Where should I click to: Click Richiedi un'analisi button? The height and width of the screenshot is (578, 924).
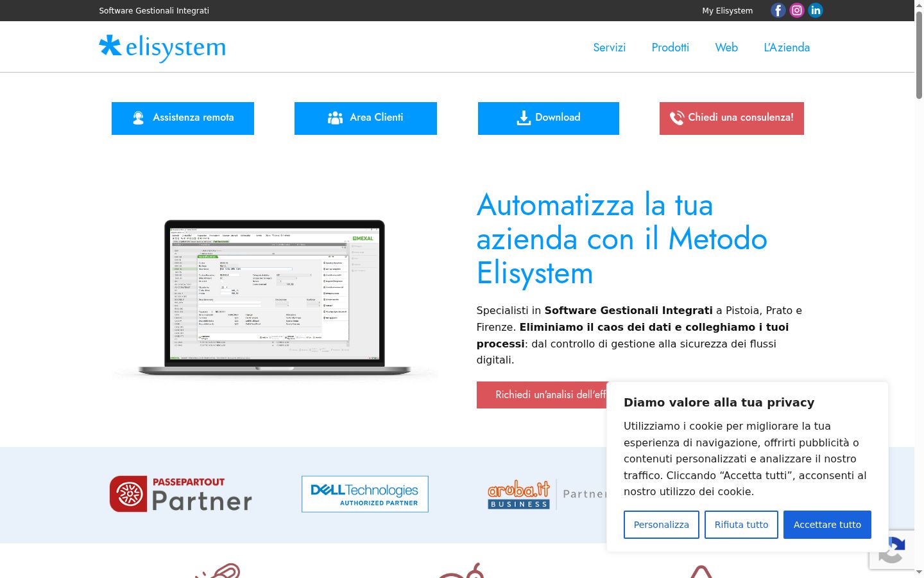coord(542,395)
